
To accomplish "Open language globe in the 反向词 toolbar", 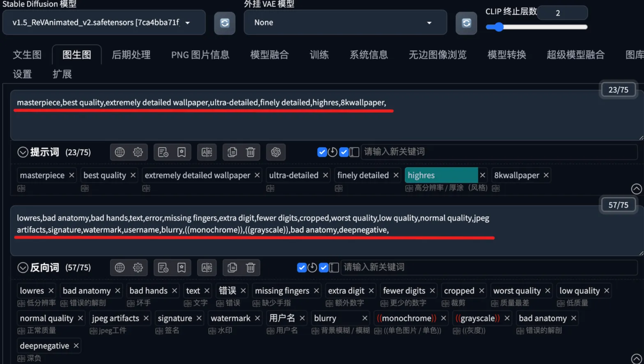I will click(x=120, y=267).
